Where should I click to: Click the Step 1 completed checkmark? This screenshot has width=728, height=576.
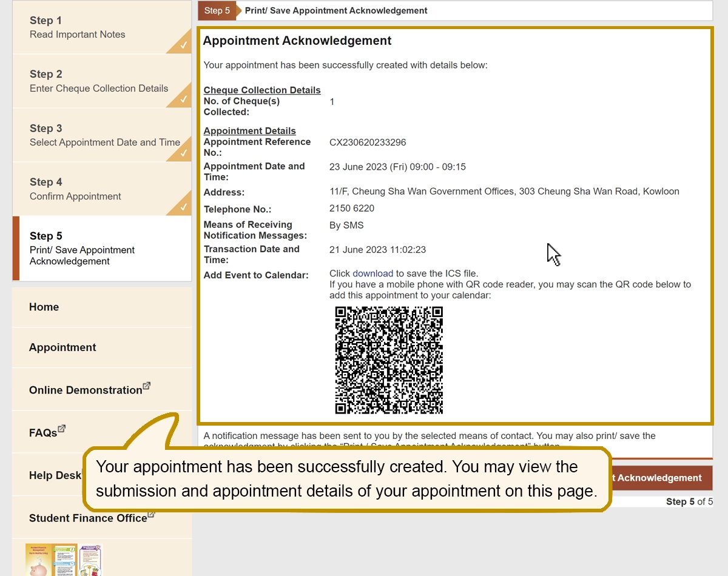coord(183,45)
